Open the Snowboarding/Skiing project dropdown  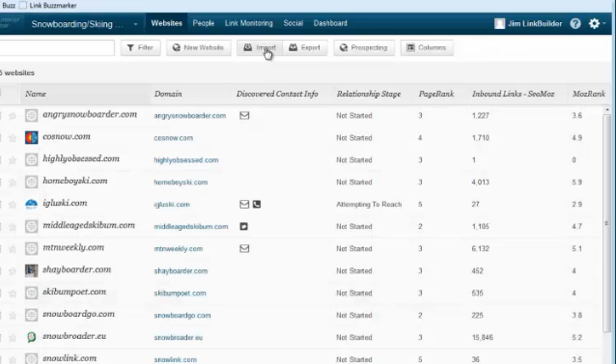84,24
